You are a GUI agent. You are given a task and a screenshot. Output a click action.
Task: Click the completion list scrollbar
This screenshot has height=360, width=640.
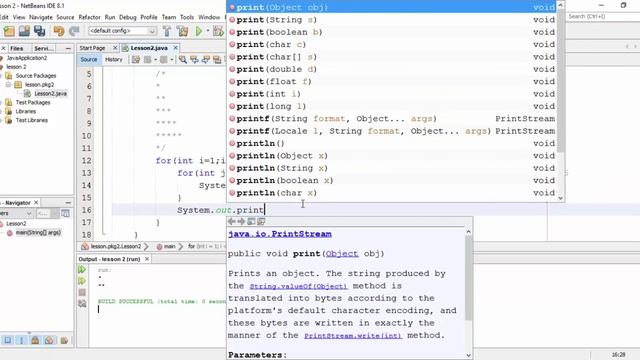click(x=561, y=82)
